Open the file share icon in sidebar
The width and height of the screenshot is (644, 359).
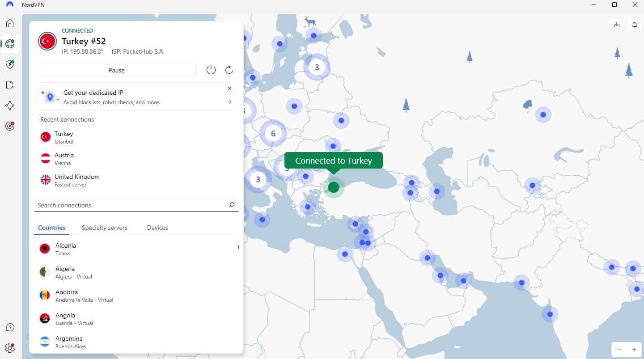point(10,85)
